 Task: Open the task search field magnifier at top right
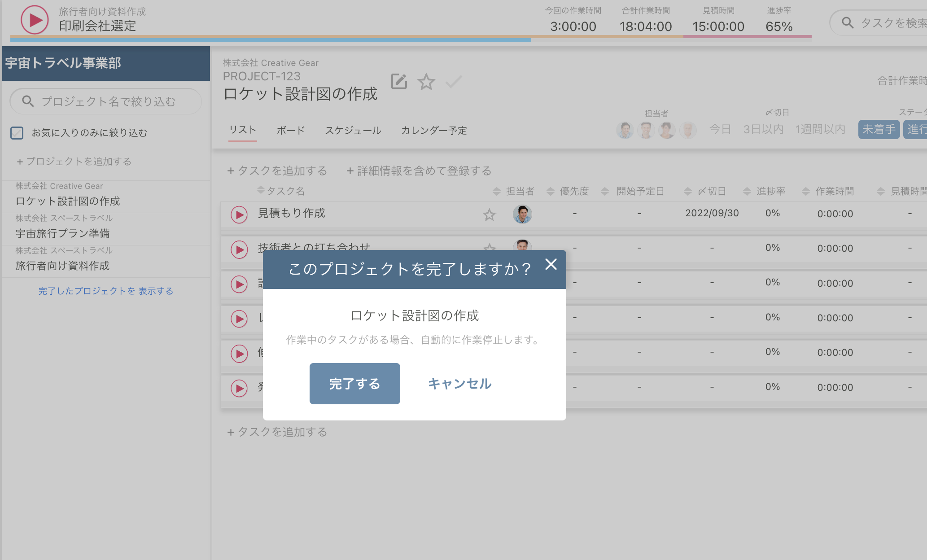(x=847, y=22)
